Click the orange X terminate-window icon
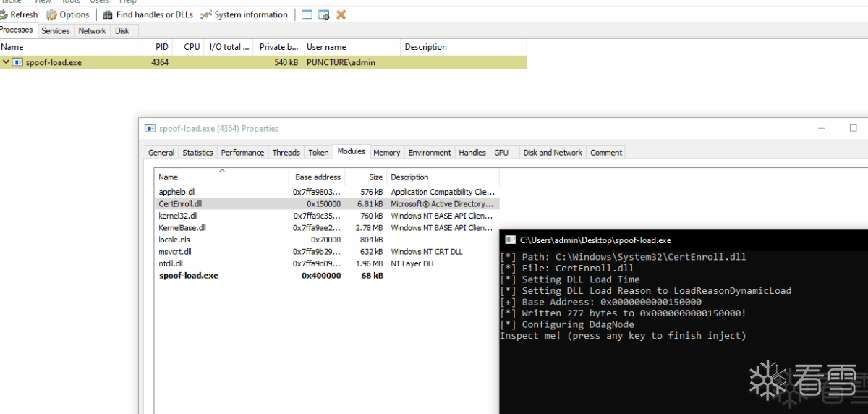Viewport: 868px width, 414px height. (341, 14)
